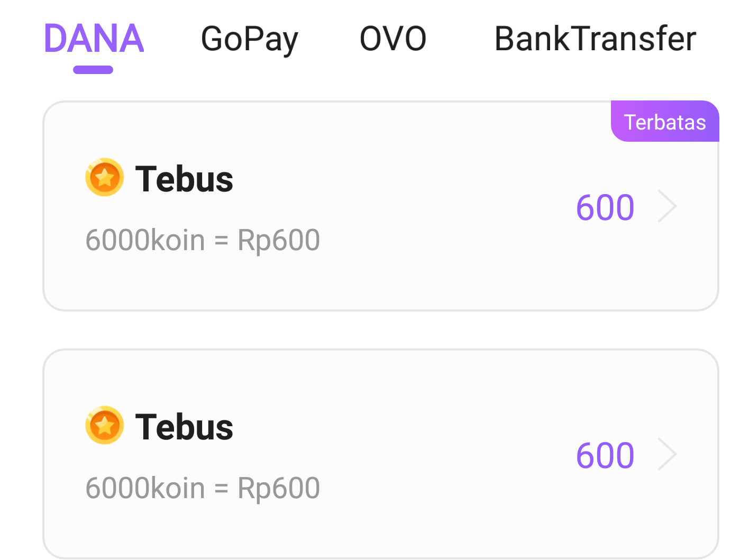Click the purple 600 amount in the second card

coord(605,455)
